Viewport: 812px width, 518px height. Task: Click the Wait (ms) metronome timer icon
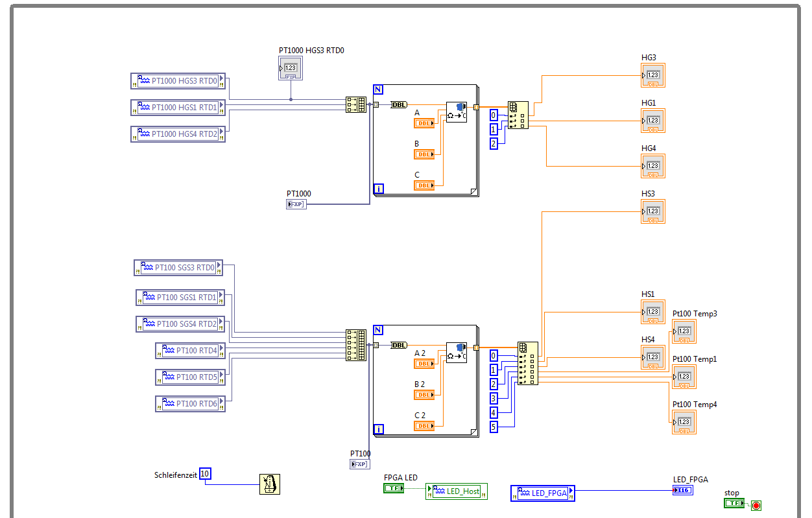click(x=270, y=484)
